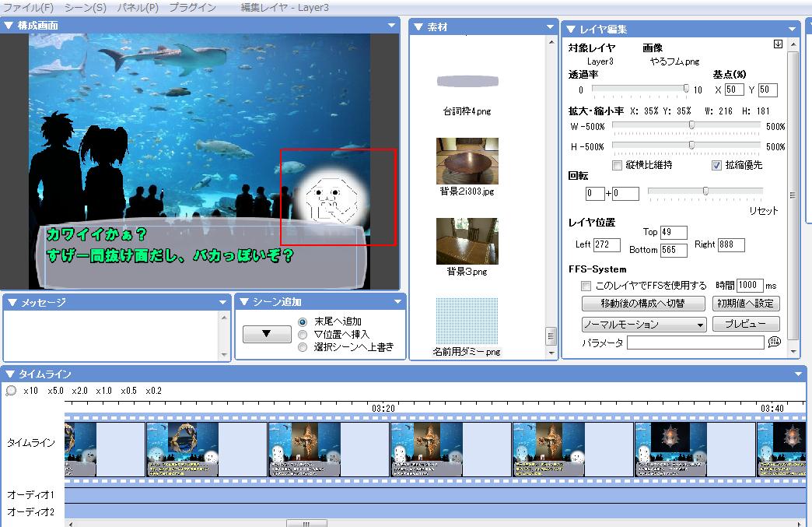Open the タイムライン panel options arrow
This screenshot has width=812, height=527.
point(798,374)
